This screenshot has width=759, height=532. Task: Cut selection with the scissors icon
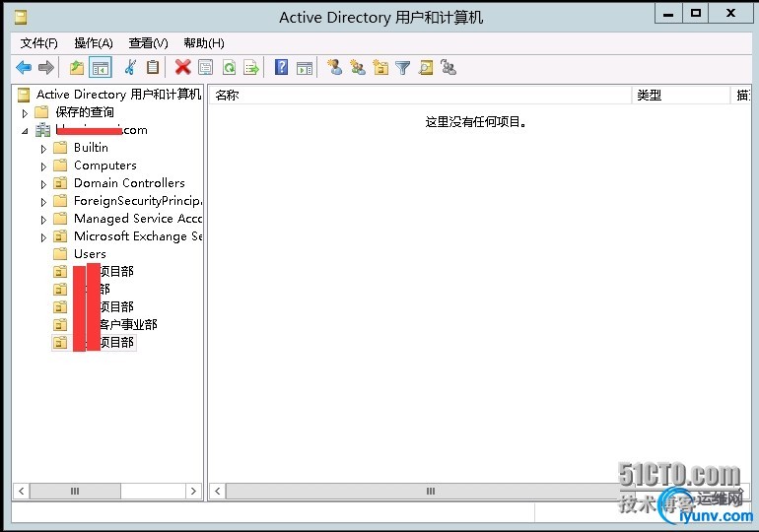130,68
